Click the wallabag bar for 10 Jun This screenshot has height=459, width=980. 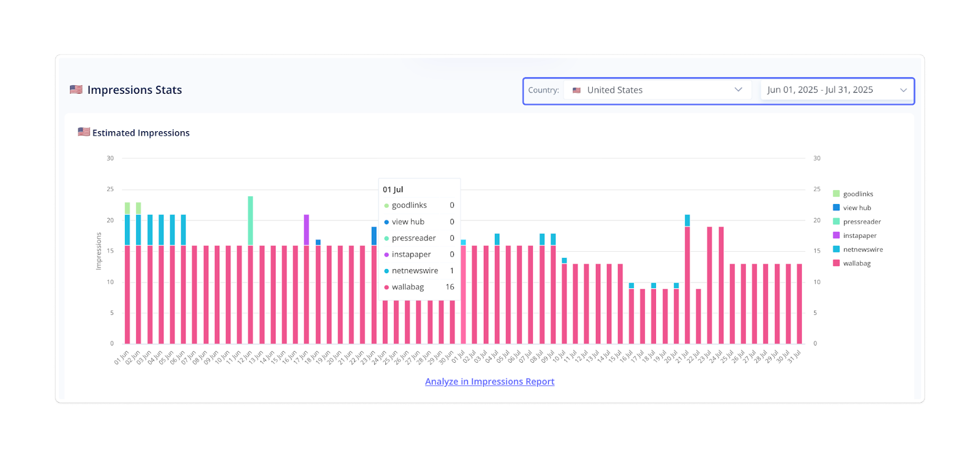[x=228, y=295]
